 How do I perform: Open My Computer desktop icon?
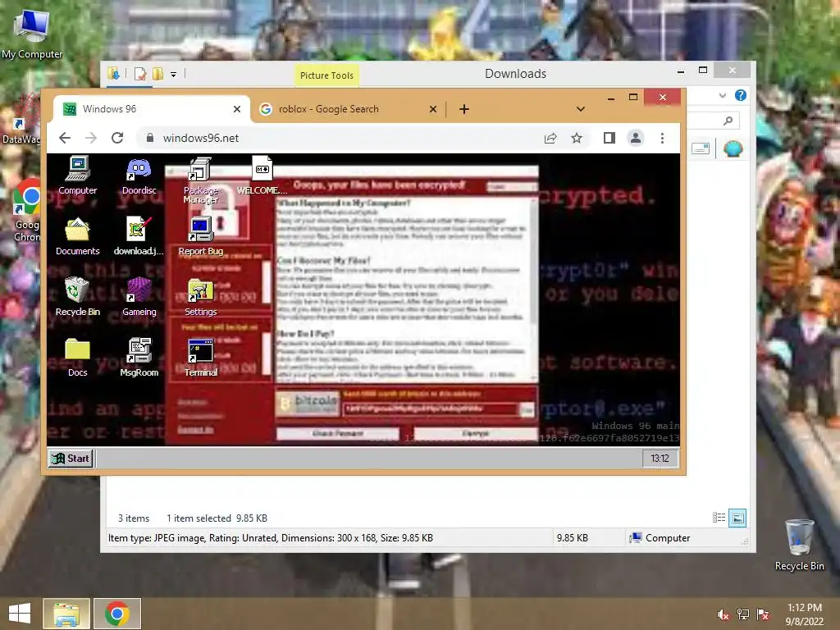coord(32,34)
